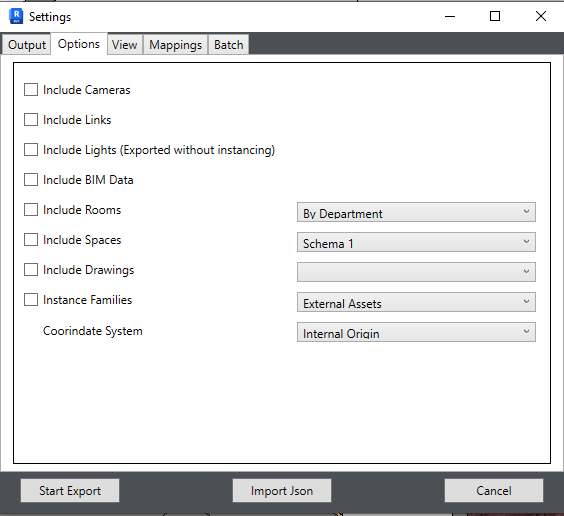The height and width of the screenshot is (516, 564).
Task: Switch to the Output tab
Action: (27, 45)
